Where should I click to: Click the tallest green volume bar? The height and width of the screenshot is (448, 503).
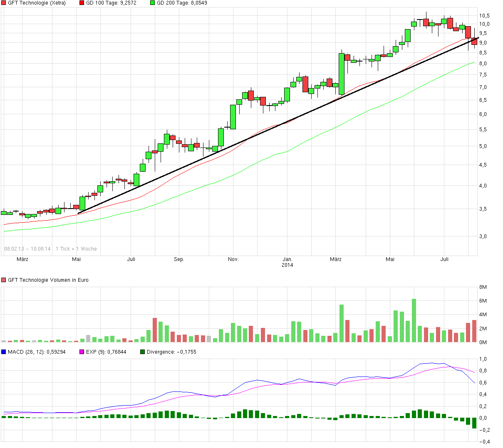point(413,320)
